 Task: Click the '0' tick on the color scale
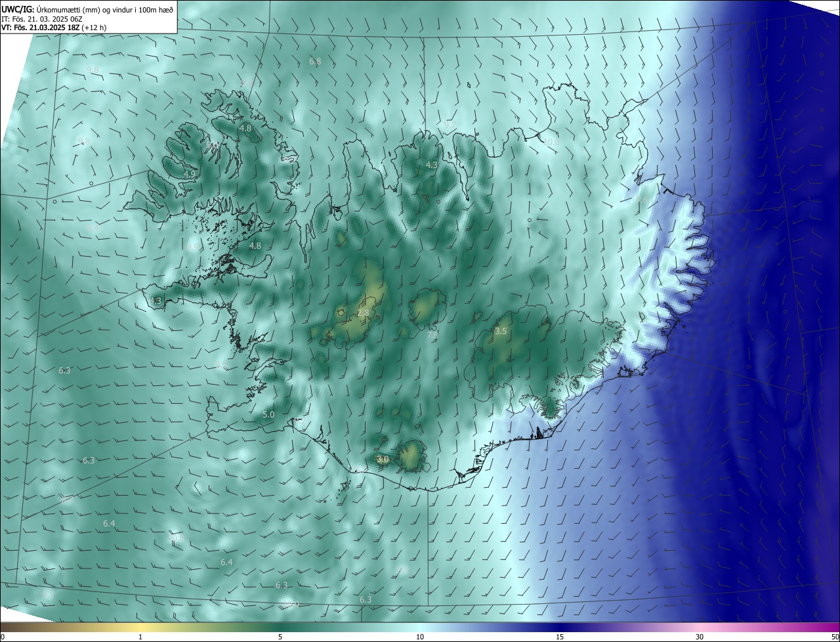tap(2, 637)
